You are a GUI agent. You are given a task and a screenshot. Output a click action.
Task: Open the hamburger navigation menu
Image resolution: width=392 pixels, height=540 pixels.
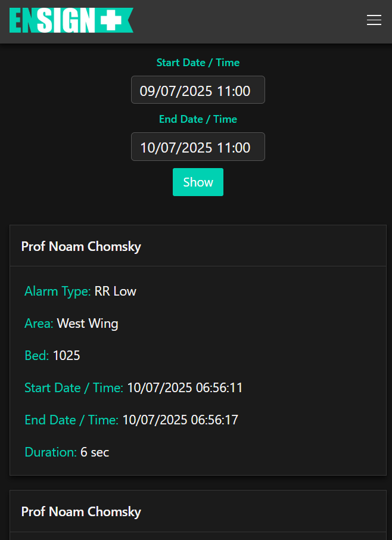374,20
